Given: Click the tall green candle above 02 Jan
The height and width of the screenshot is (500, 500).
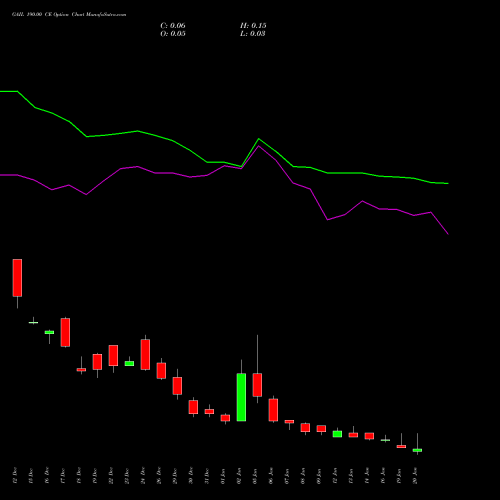Looking at the screenshot, I should pos(241,397).
